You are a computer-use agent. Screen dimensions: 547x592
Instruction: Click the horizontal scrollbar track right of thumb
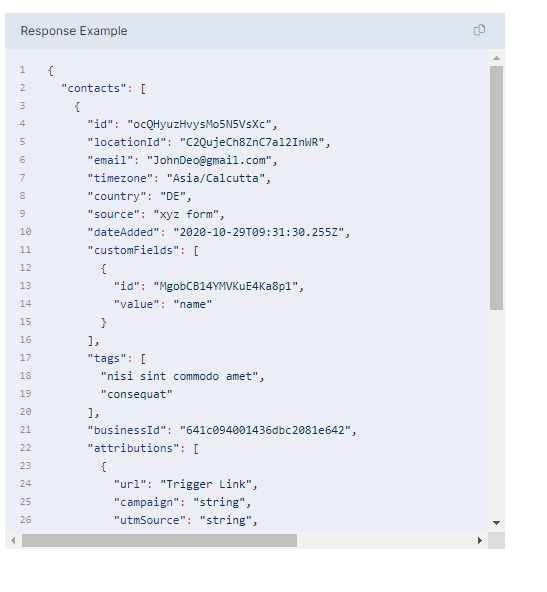pos(385,540)
